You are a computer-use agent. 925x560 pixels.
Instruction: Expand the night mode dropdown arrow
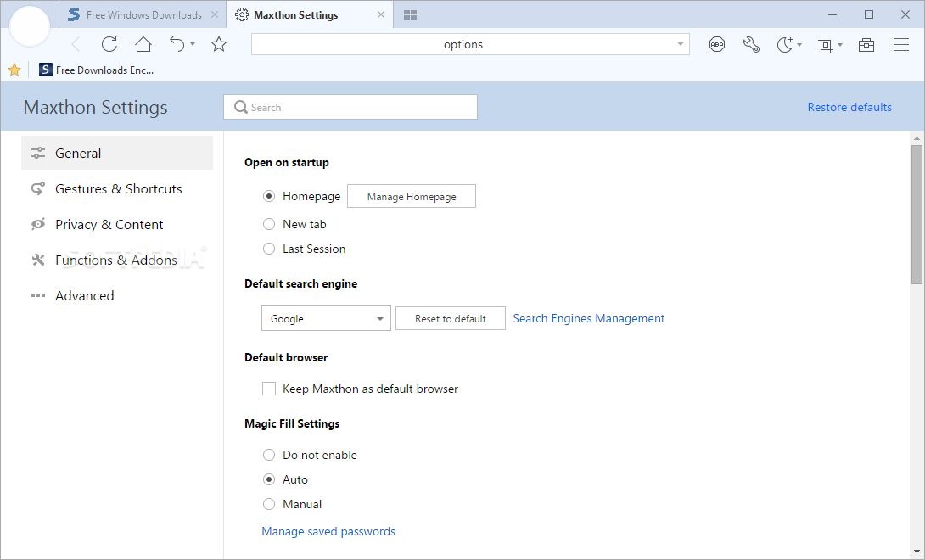tap(799, 45)
